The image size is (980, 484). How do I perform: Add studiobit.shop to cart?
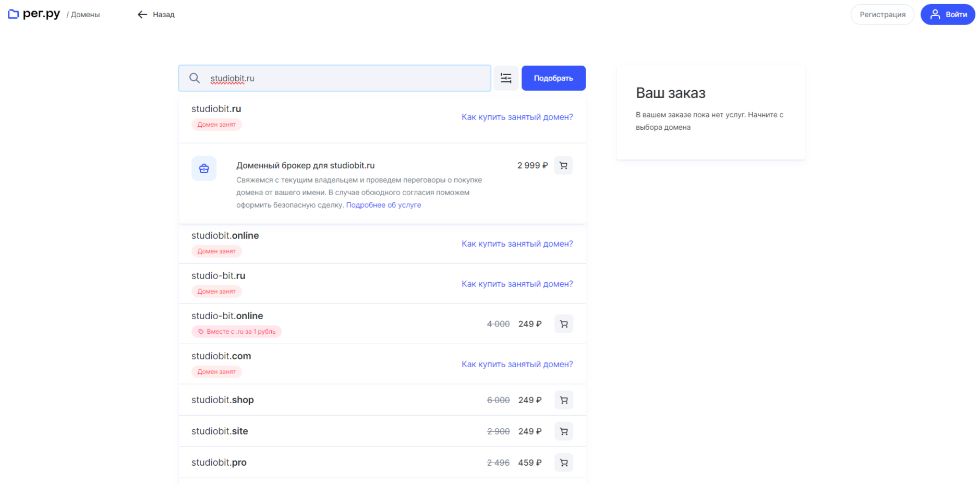point(564,400)
